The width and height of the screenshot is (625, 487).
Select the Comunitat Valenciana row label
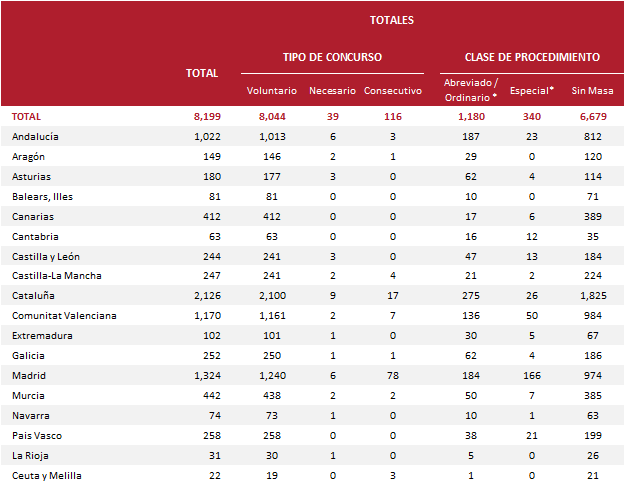click(x=64, y=316)
